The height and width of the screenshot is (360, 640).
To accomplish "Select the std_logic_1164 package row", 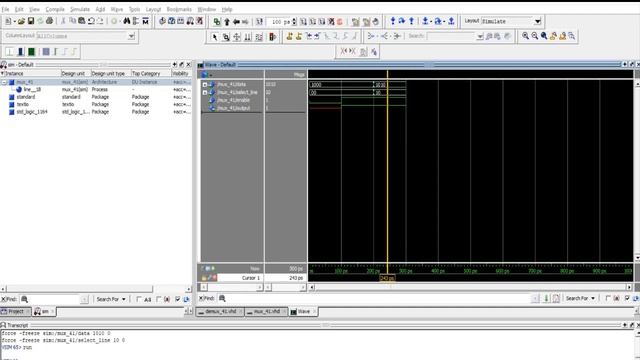I will (96, 112).
